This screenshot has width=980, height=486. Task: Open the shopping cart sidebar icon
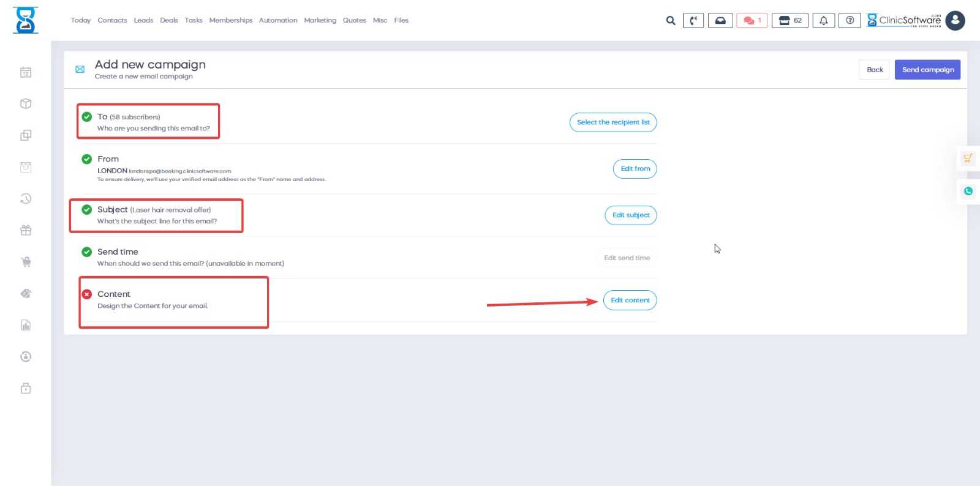click(26, 262)
